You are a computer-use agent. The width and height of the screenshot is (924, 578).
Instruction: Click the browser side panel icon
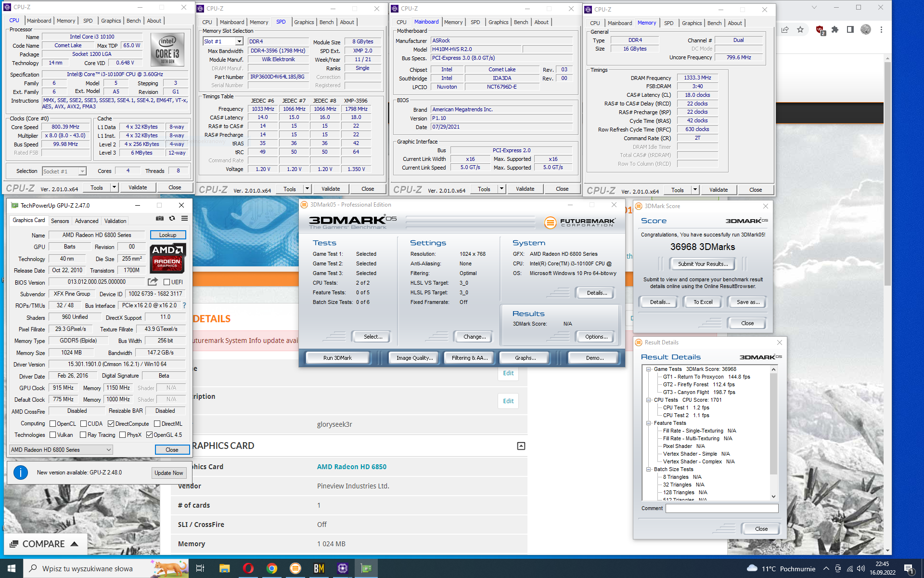pos(850,30)
